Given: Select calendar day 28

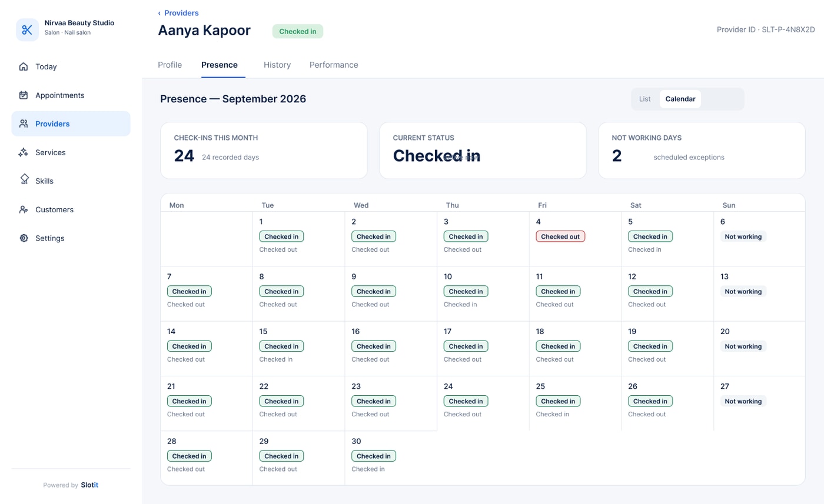Looking at the screenshot, I should (x=207, y=458).
